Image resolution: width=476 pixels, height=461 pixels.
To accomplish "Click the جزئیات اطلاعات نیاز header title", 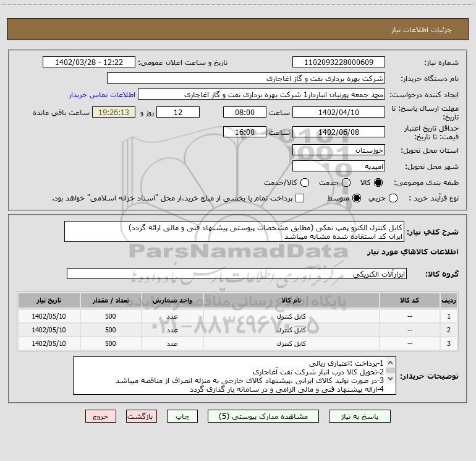I will [x=422, y=30].
